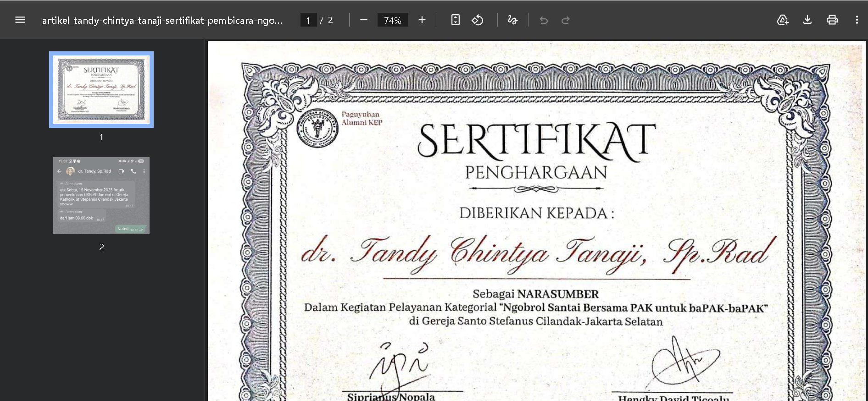868x401 pixels.
Task: Download the PDF file
Action: (x=807, y=20)
